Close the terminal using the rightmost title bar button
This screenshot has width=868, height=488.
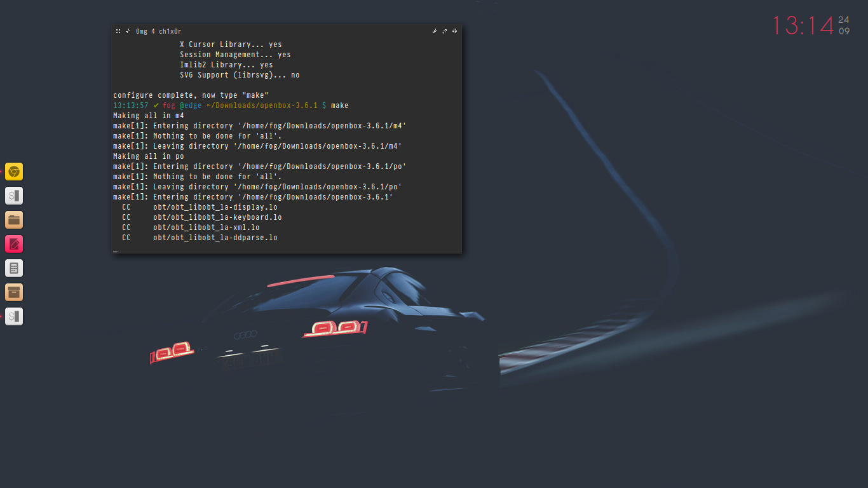(455, 31)
